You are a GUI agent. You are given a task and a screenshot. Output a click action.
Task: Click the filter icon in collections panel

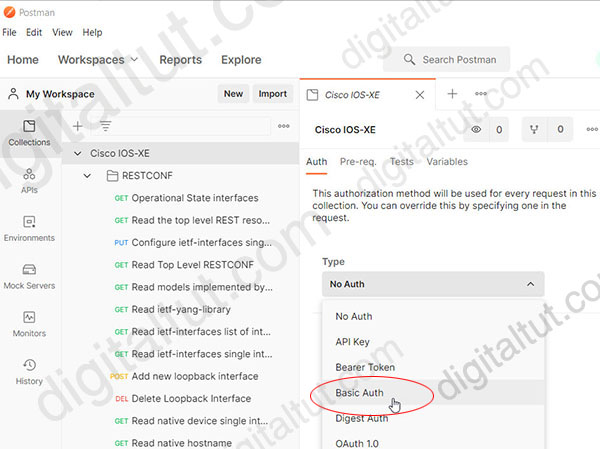(106, 126)
